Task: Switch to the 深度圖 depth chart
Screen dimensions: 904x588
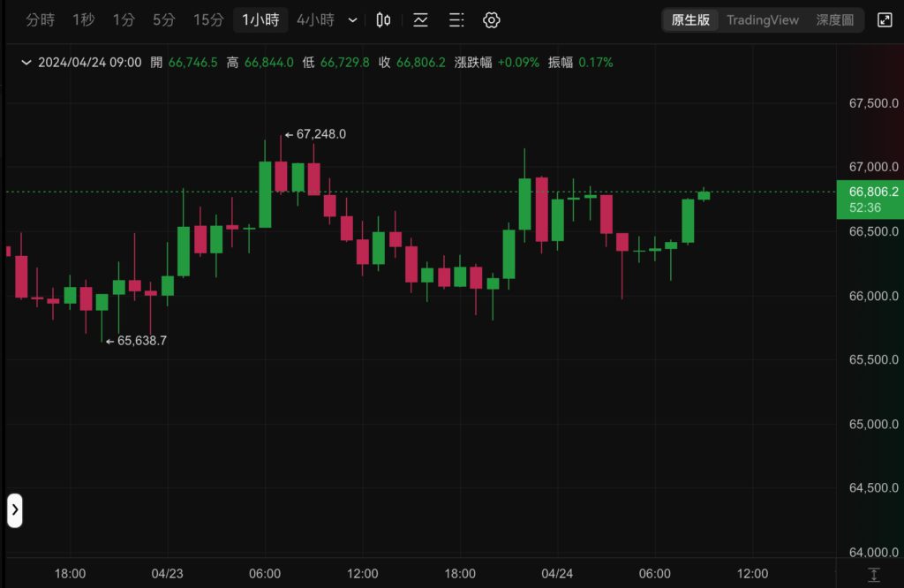Action: pos(834,20)
